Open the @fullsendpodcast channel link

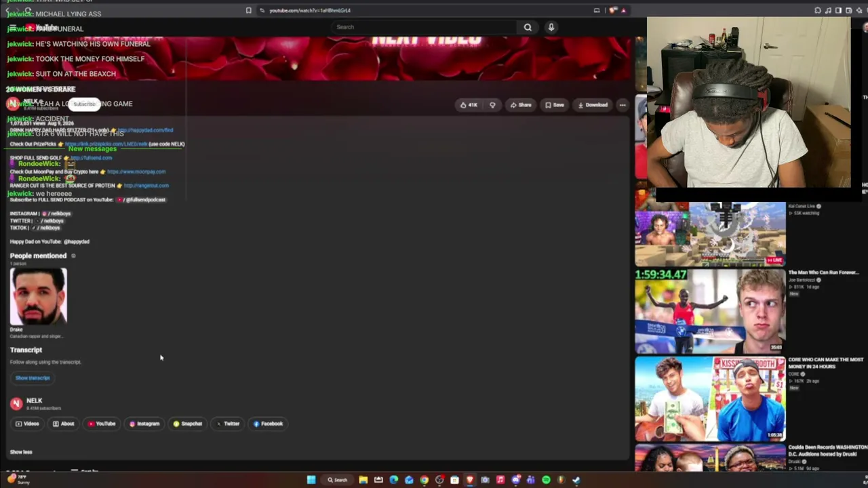point(141,200)
